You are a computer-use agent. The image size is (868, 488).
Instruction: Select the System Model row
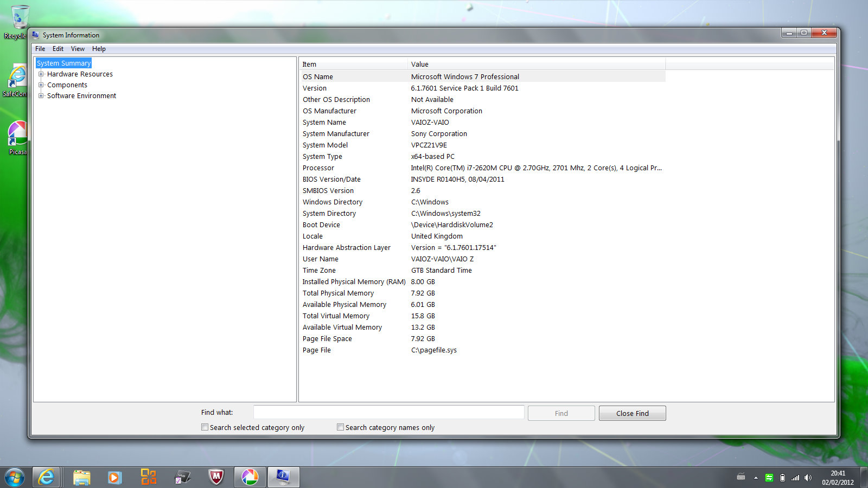pyautogui.click(x=482, y=145)
